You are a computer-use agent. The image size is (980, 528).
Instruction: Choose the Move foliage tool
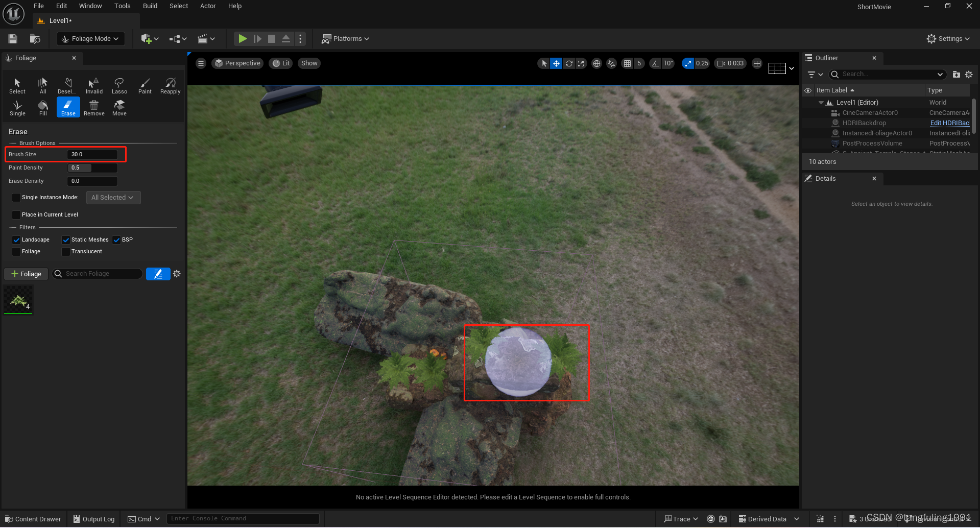point(119,108)
